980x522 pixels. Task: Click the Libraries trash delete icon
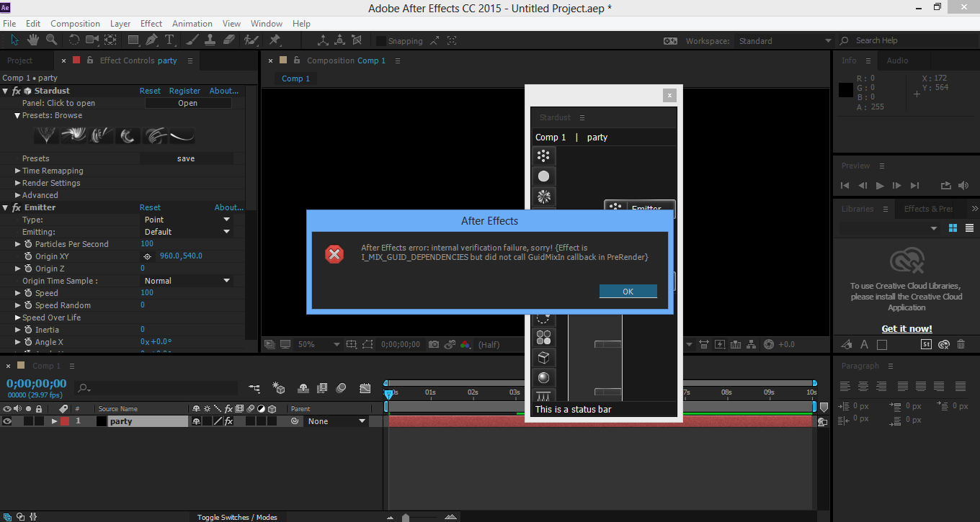point(961,344)
